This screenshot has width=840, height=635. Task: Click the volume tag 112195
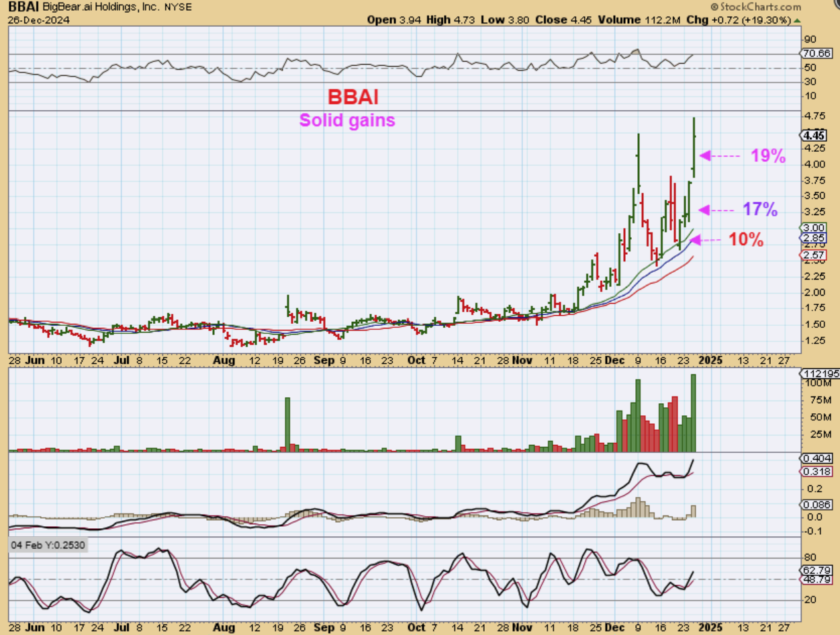819,374
